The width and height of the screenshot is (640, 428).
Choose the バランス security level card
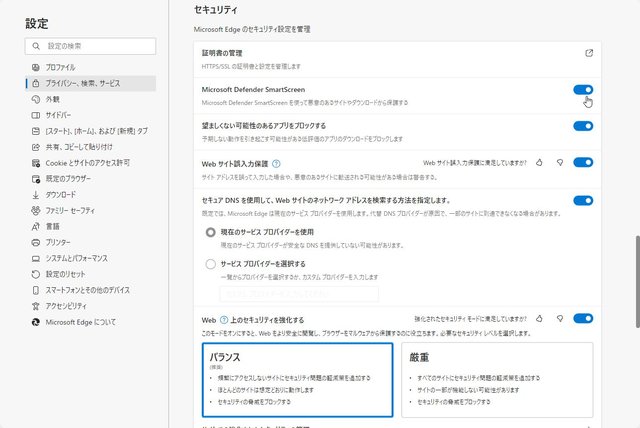point(298,380)
